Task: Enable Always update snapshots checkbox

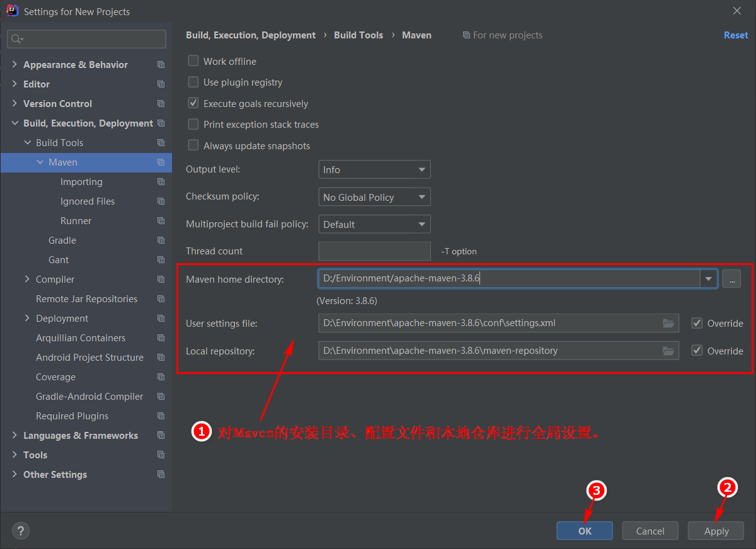Action: click(193, 145)
